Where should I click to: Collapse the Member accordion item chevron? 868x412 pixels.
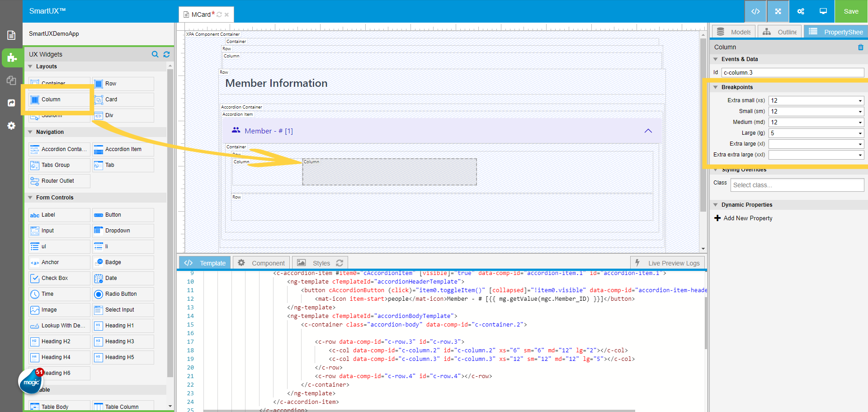(x=648, y=131)
